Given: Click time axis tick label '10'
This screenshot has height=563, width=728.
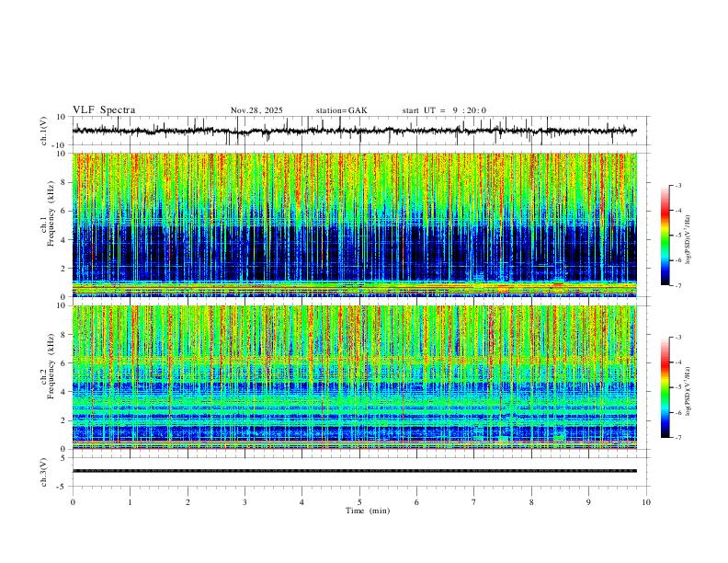Looking at the screenshot, I should (x=646, y=502).
